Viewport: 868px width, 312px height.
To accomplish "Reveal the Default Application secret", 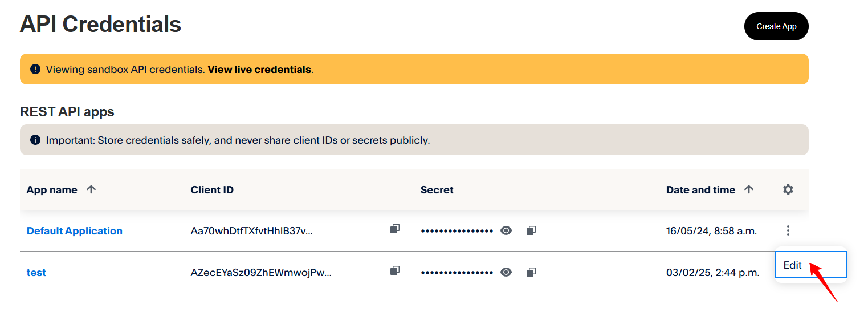I will (x=506, y=230).
